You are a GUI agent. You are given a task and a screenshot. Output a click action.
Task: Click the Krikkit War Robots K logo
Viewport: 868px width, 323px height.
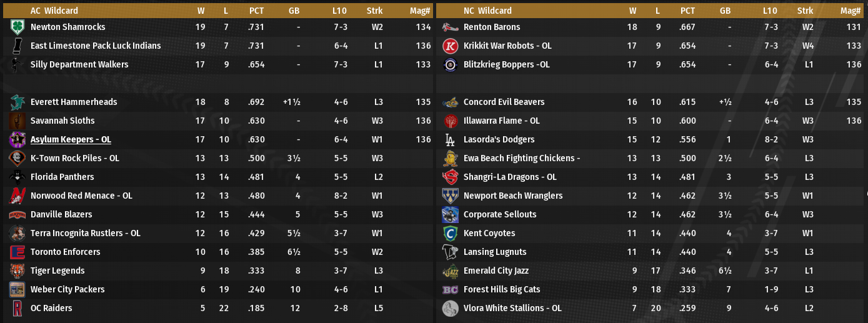pyautogui.click(x=450, y=46)
